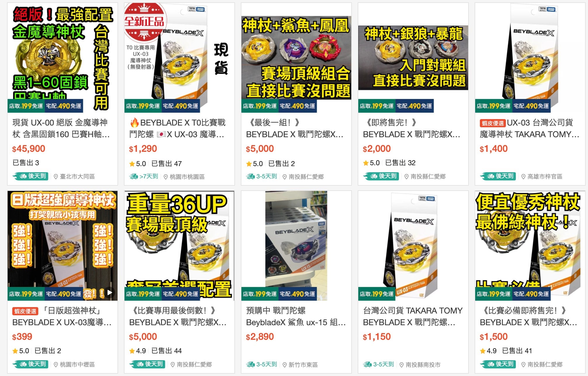Viewport: 588px width, 376px height.
Task: Open the 便宜優秀神杖 product thumbnail
Action: (x=530, y=246)
